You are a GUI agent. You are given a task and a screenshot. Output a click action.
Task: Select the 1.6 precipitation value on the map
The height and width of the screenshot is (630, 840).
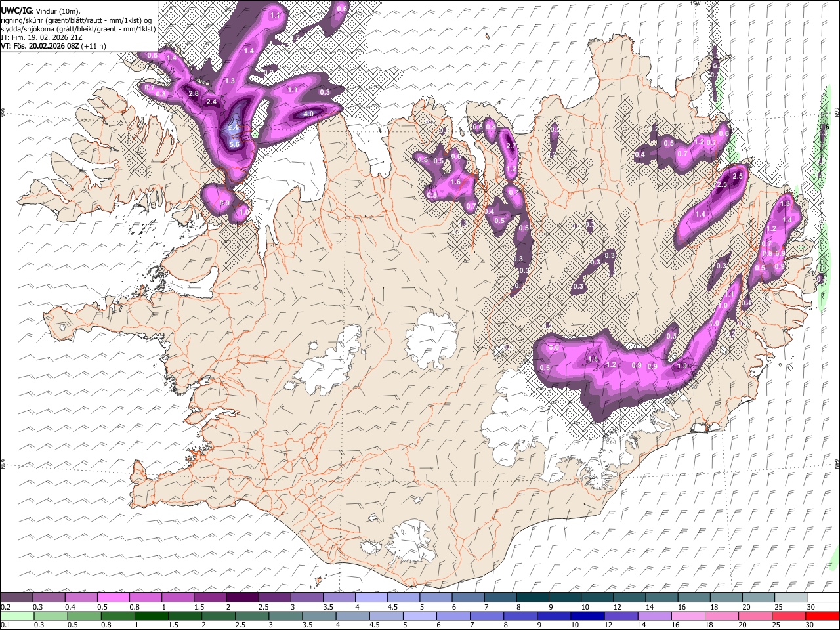456,182
